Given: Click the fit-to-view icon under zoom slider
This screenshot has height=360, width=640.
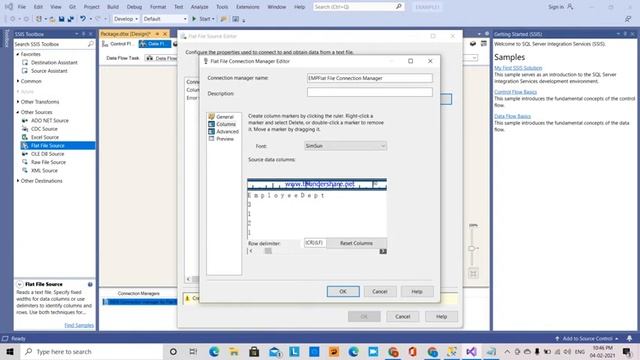Looking at the screenshot, I should pos(473,274).
